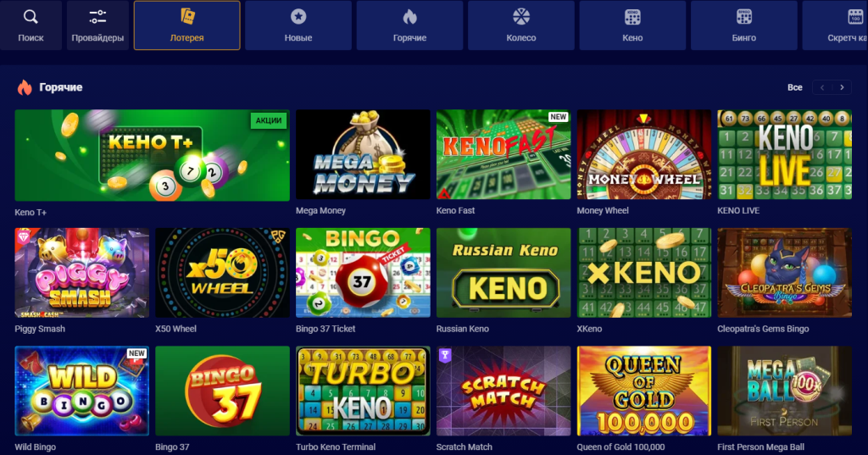Select the Новые star icon
Screen dimensions: 868x455
[298, 17]
